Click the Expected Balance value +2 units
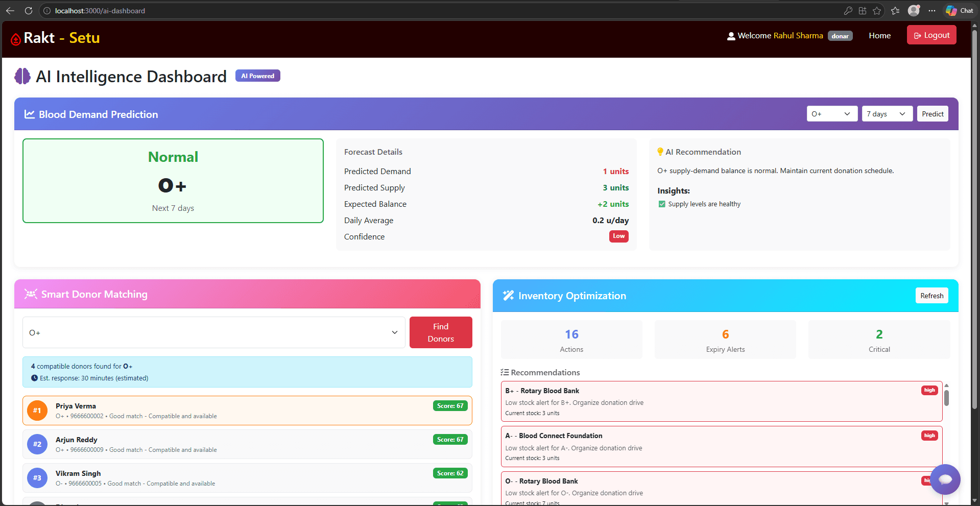The width and height of the screenshot is (980, 506). (x=613, y=204)
